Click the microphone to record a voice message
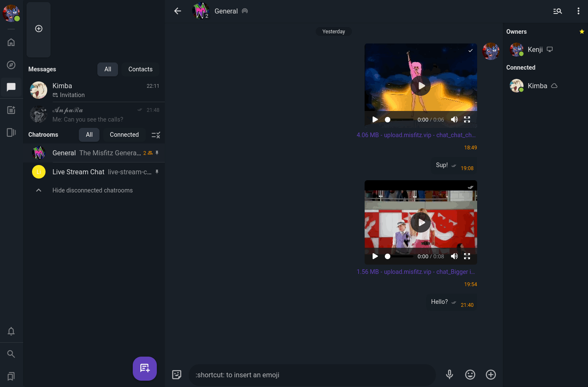Viewport: 588px width, 387px height. pyautogui.click(x=449, y=374)
